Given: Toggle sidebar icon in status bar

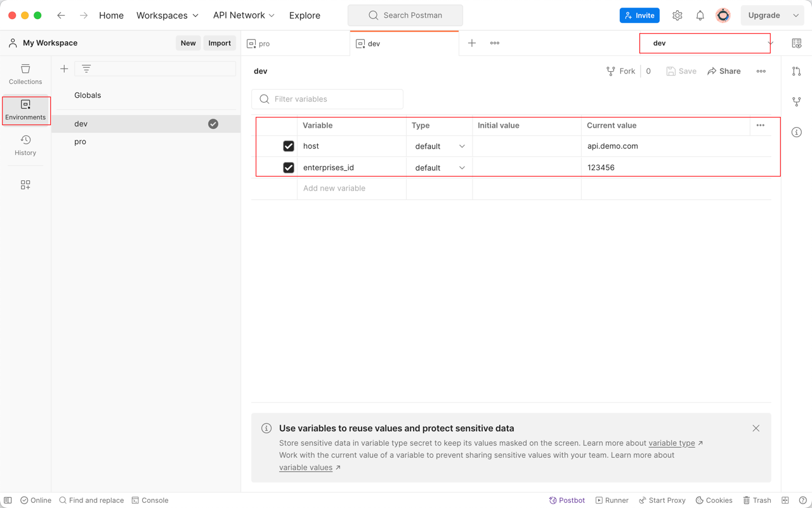Looking at the screenshot, I should (8, 500).
